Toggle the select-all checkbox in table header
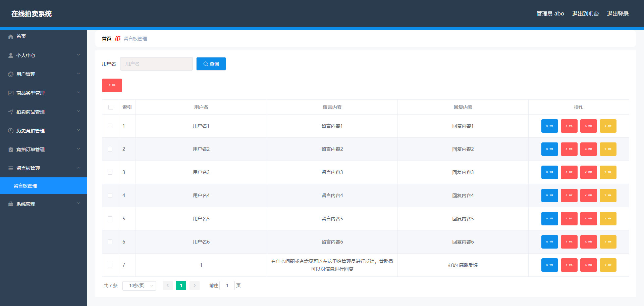Viewport: 644px width, 306px height. pos(111,107)
